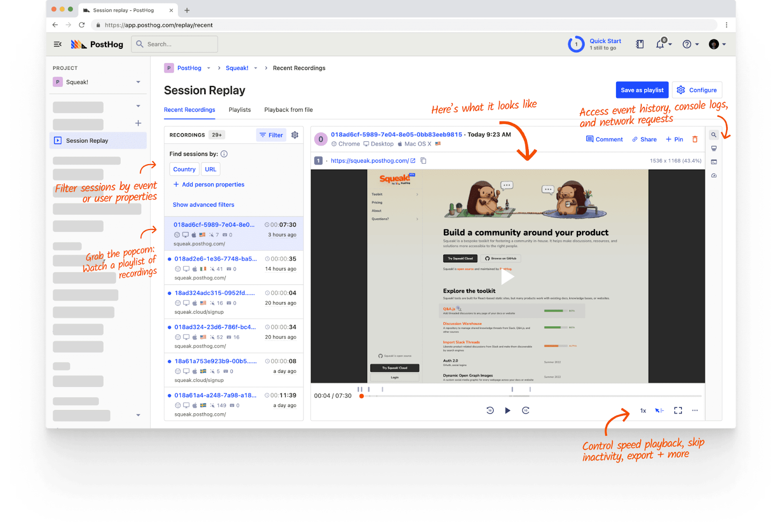Open the console logs panel

coord(714,161)
